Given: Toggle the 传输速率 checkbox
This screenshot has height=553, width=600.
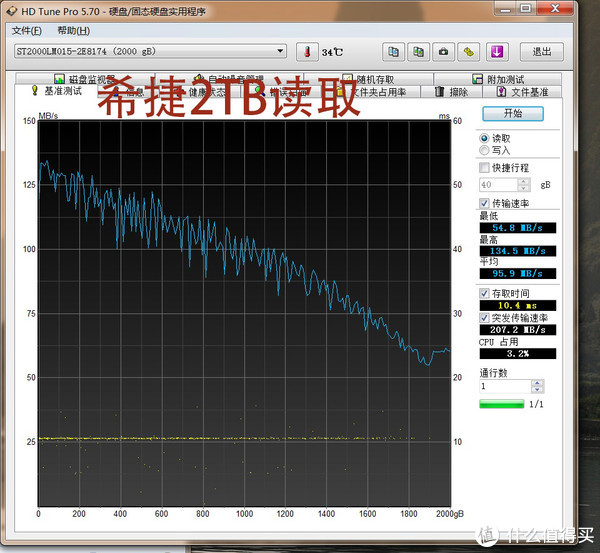Looking at the screenshot, I should [484, 203].
